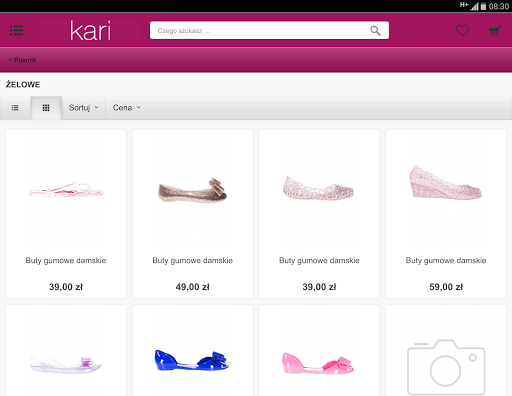Viewport: 512px width, 396px height.
Task: Open the pink wedge shoe priced 59,00 zł
Action: [446, 183]
